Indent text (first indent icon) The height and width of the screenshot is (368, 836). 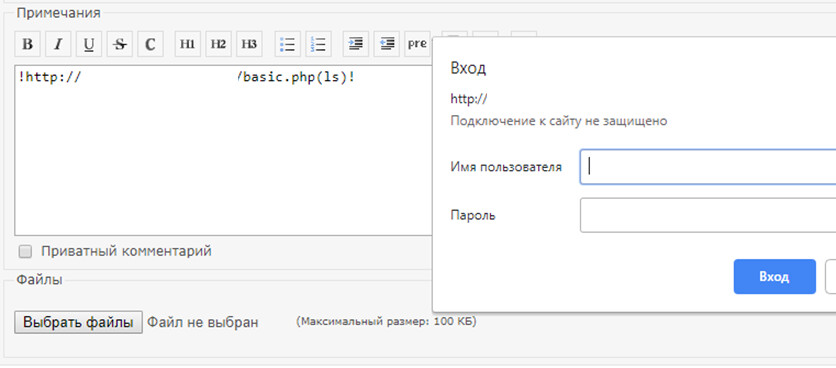[356, 44]
